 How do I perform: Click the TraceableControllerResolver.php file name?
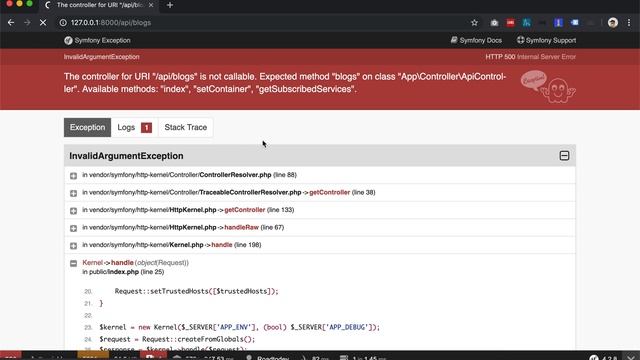click(250, 192)
